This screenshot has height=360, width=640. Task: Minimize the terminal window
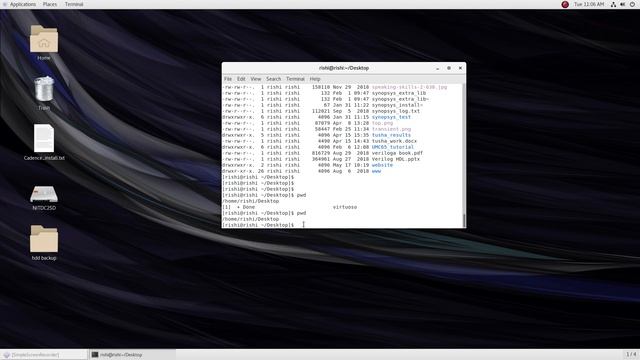438,68
